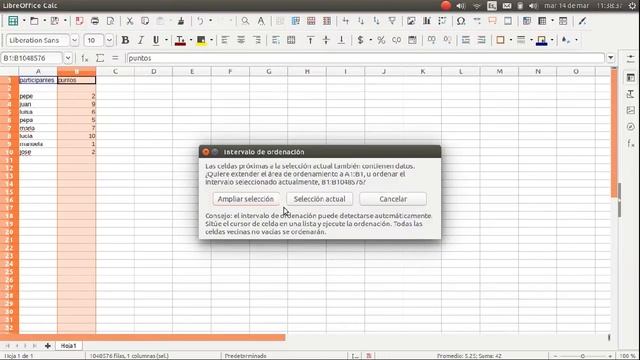The width and height of the screenshot is (640, 360).
Task: Click the formula input line with puntos
Action: click(365, 58)
